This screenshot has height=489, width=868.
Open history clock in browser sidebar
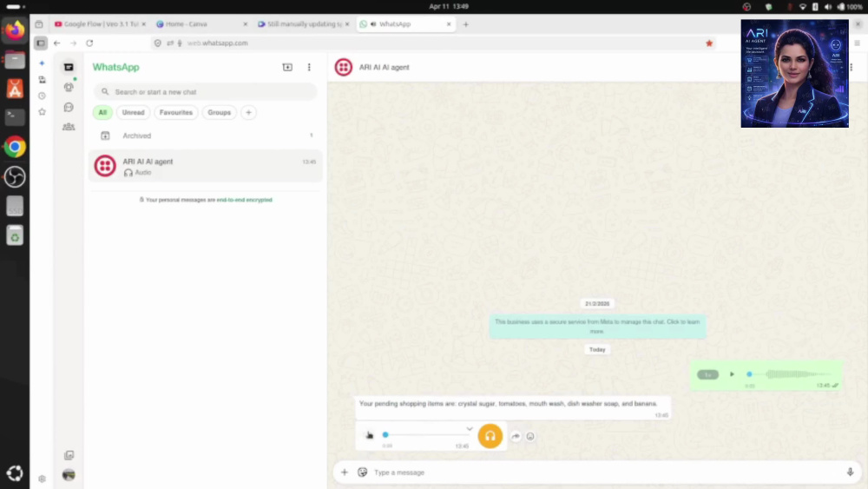click(x=42, y=96)
